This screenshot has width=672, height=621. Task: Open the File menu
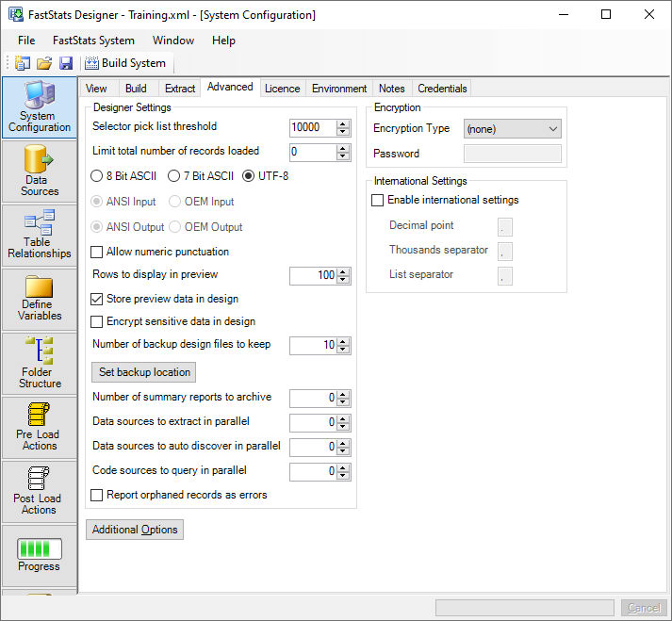tap(26, 41)
